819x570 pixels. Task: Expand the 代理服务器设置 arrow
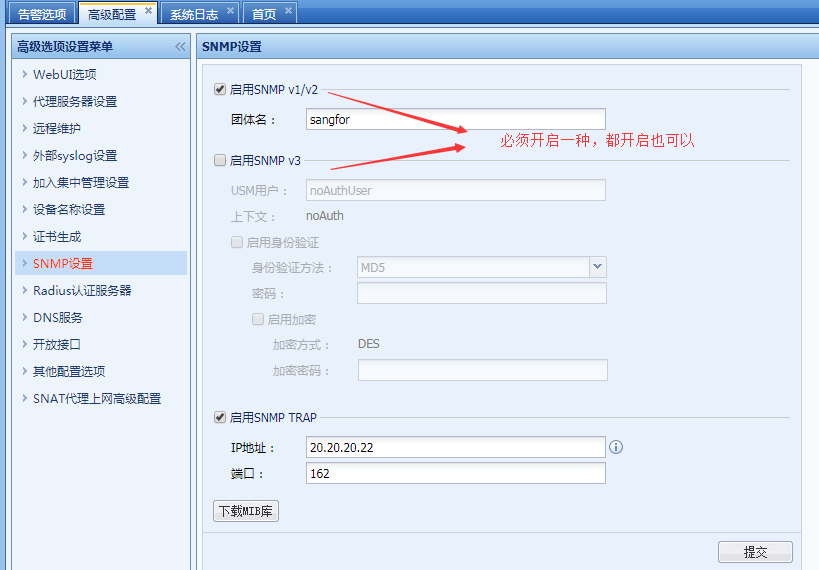coord(25,101)
